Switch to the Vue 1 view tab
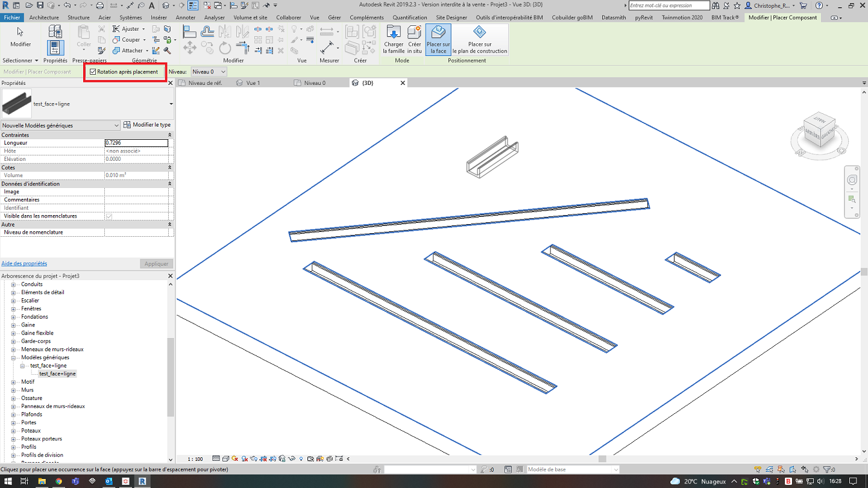Viewport: 868px width, 488px height. click(253, 83)
